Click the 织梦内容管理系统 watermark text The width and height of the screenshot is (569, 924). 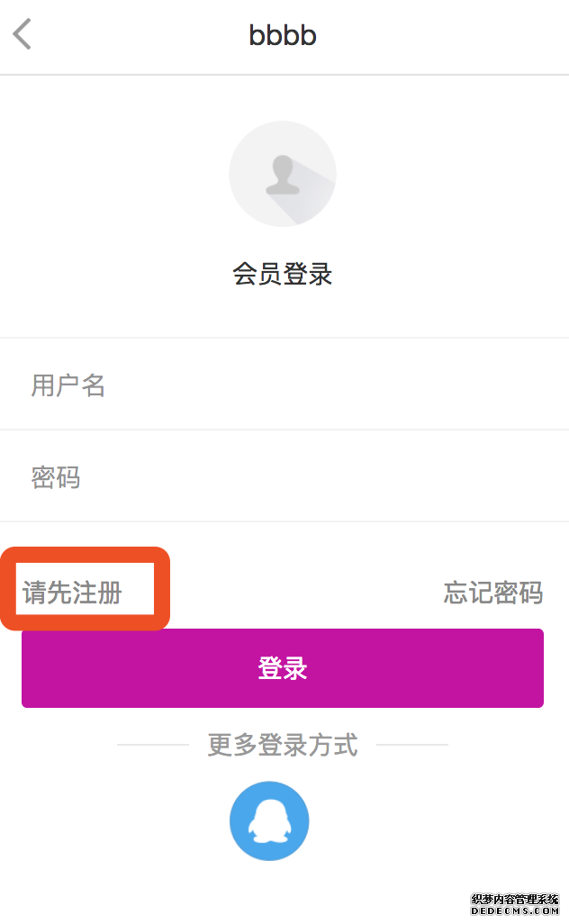515,900
